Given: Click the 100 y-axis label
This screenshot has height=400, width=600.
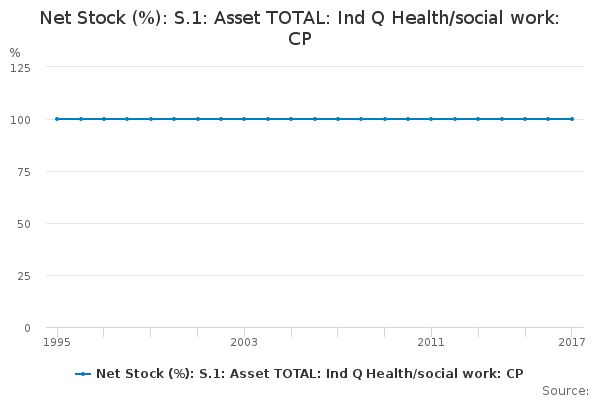Looking at the screenshot, I should pos(21,119).
